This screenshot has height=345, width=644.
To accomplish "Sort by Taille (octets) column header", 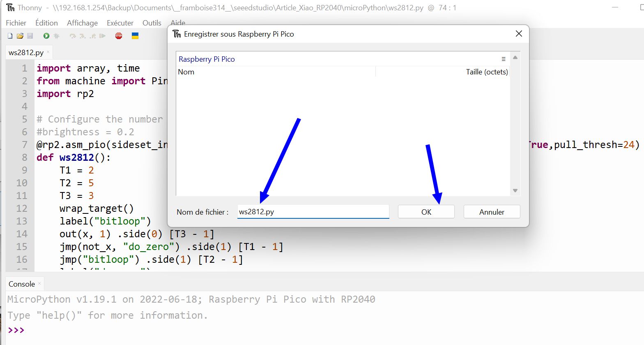I will point(443,72).
